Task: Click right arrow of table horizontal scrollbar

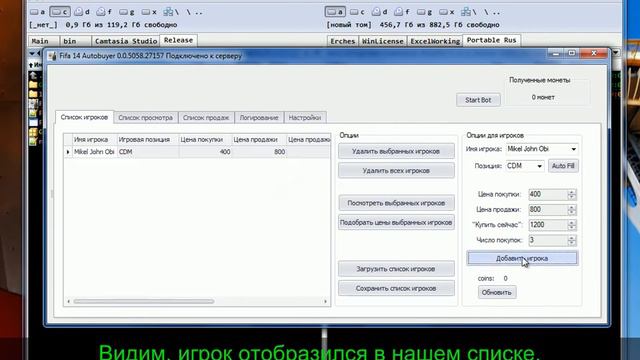Action: 325,301
